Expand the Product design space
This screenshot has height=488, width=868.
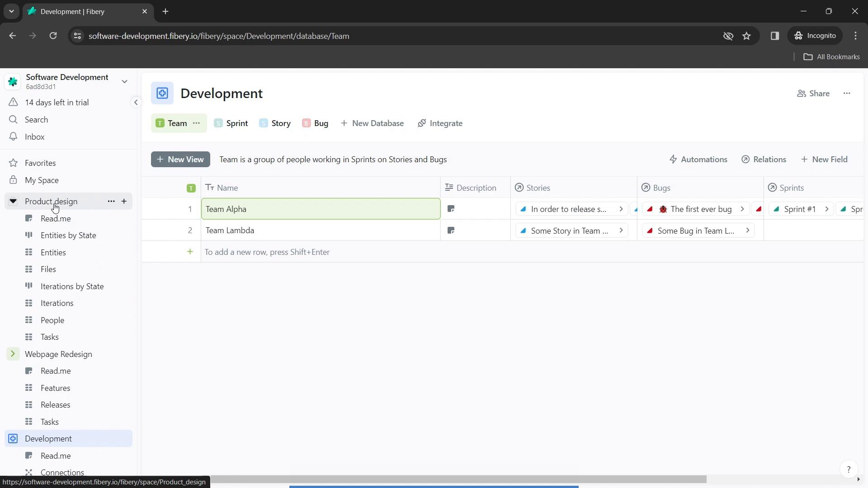pos(13,201)
